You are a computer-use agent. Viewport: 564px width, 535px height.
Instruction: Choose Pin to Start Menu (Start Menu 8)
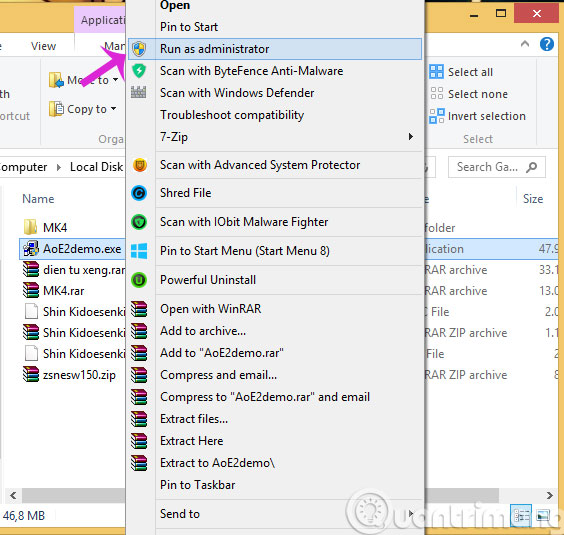point(275,251)
